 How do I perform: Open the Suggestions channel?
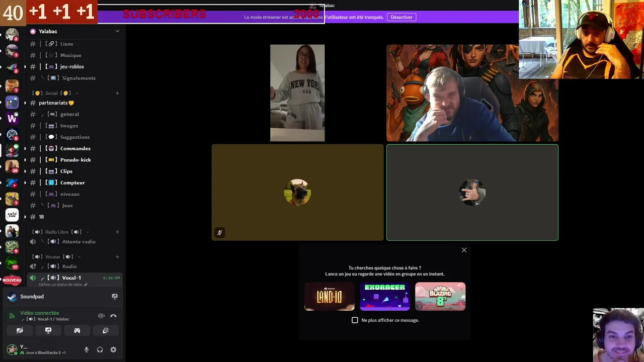pos(74,137)
